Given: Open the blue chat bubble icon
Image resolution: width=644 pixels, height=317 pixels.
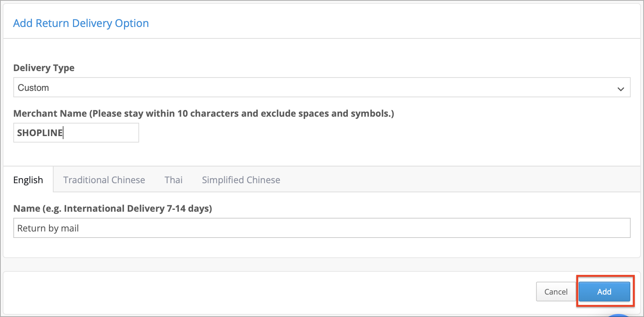Looking at the screenshot, I should click(x=619, y=315).
